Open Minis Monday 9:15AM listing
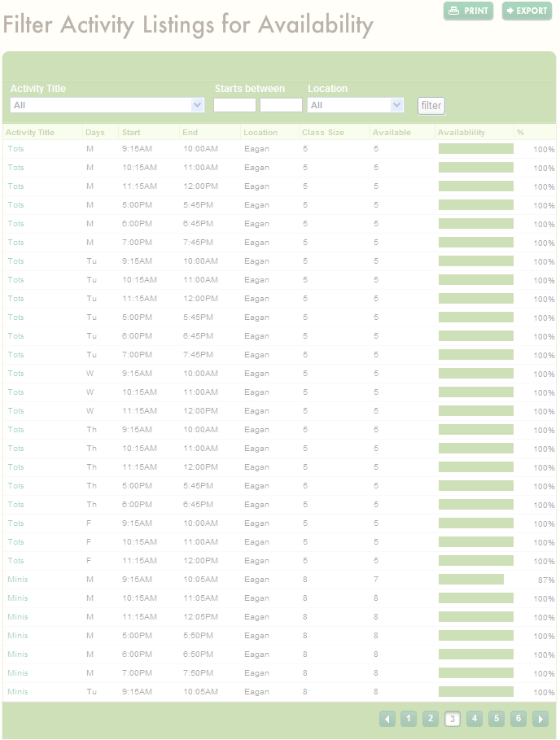The height and width of the screenshot is (740, 560). point(17,580)
